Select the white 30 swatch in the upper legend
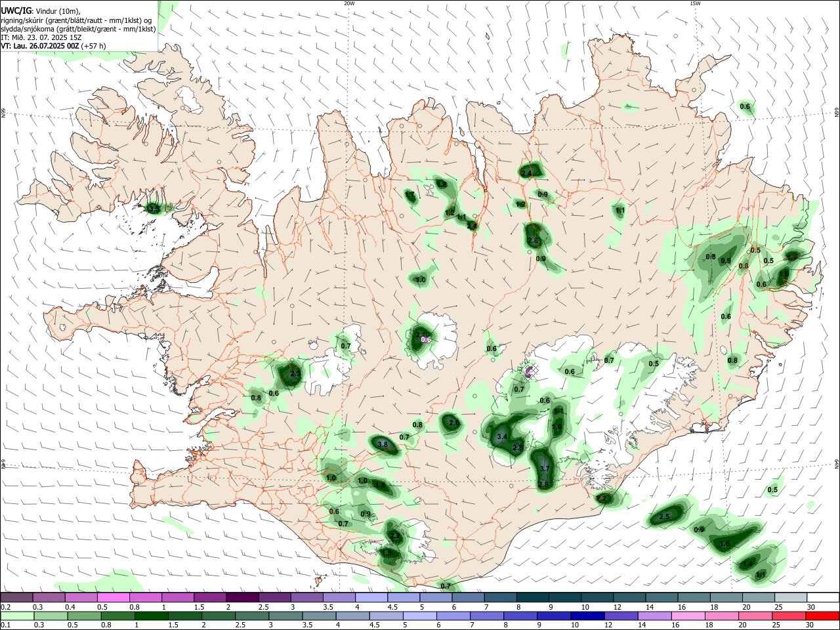840x630 pixels. coord(822,598)
